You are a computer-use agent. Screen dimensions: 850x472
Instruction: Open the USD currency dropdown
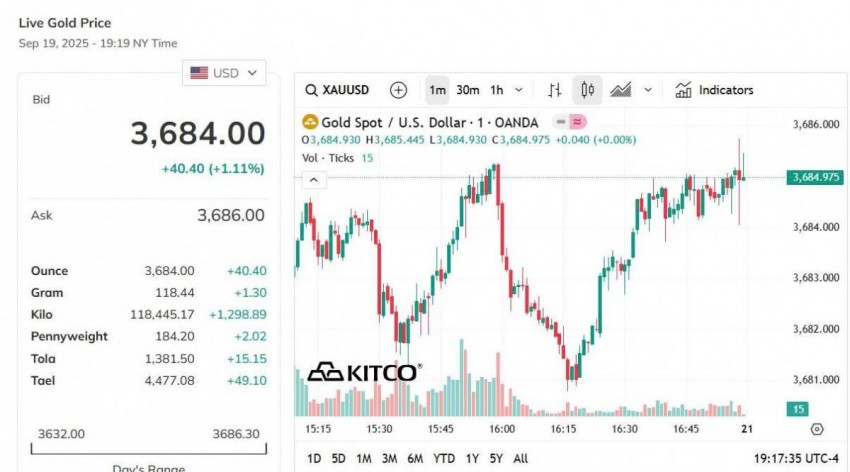(224, 73)
